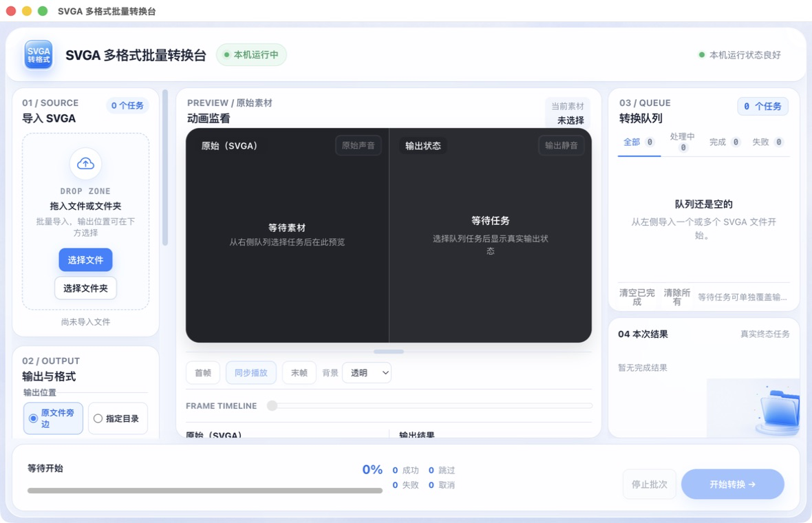Toggle 同步播放 sync playback
Image resolution: width=812 pixels, height=523 pixels.
pos(251,373)
